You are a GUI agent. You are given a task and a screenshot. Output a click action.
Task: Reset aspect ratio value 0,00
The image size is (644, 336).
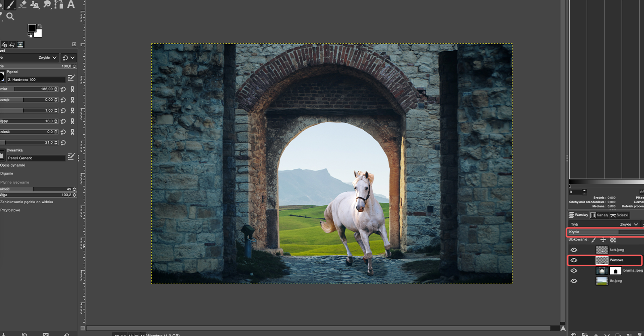63,100
